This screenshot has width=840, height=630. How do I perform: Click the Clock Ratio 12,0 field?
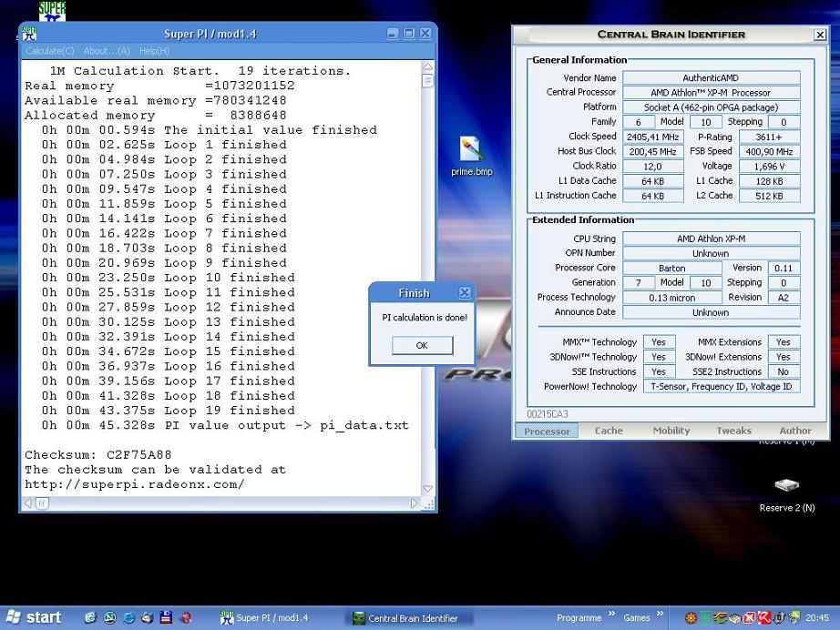click(652, 167)
